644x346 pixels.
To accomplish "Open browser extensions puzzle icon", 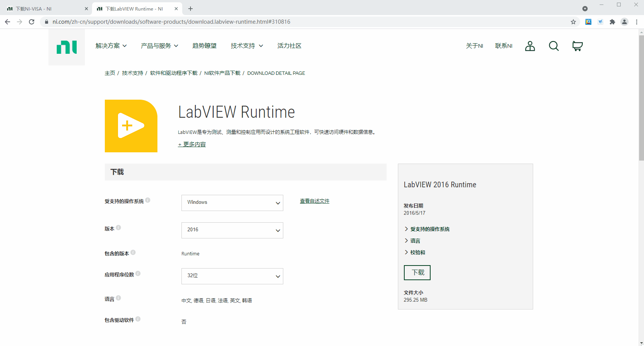I will click(612, 22).
